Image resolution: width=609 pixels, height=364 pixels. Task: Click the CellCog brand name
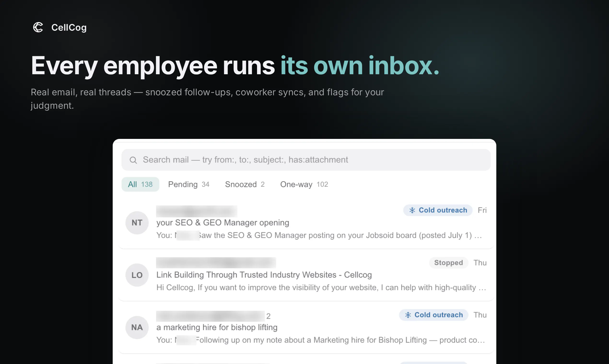click(x=69, y=28)
